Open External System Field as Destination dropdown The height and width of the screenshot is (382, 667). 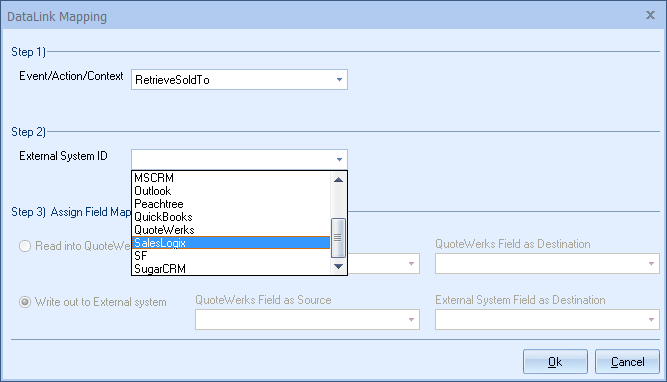pyautogui.click(x=547, y=319)
